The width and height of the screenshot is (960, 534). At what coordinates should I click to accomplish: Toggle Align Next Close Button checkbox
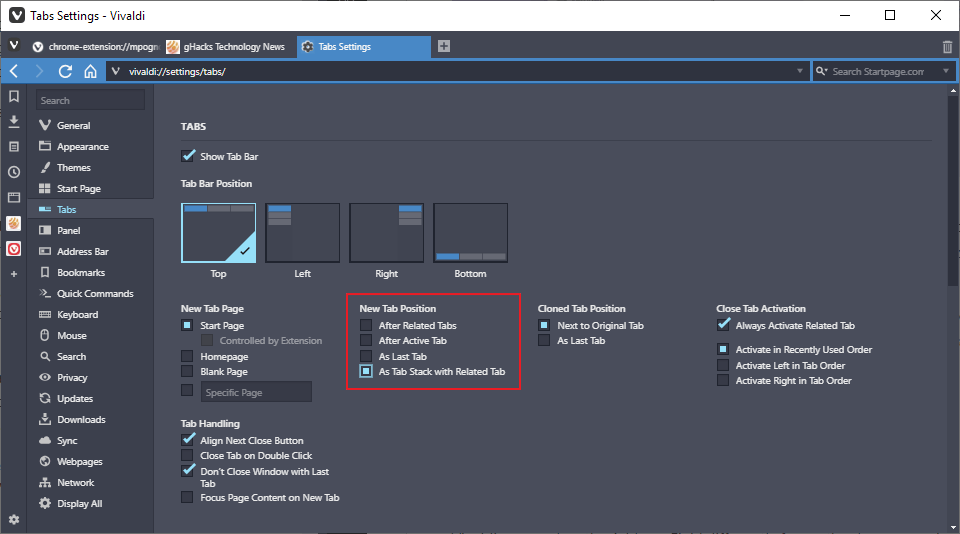[188, 440]
